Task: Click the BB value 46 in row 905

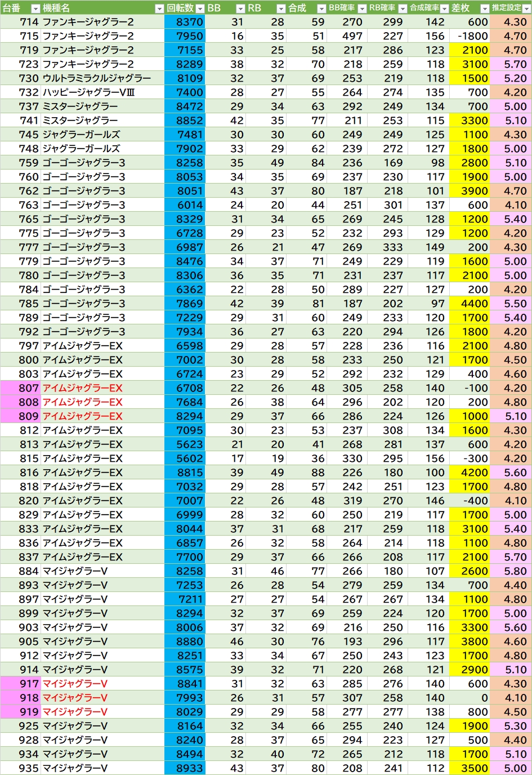Action: pyautogui.click(x=225, y=642)
